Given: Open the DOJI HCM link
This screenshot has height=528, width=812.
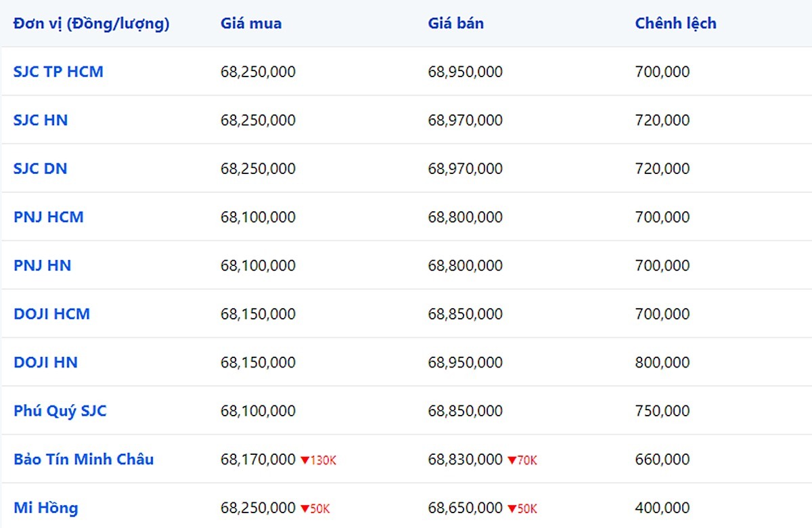Looking at the screenshot, I should click(51, 314).
